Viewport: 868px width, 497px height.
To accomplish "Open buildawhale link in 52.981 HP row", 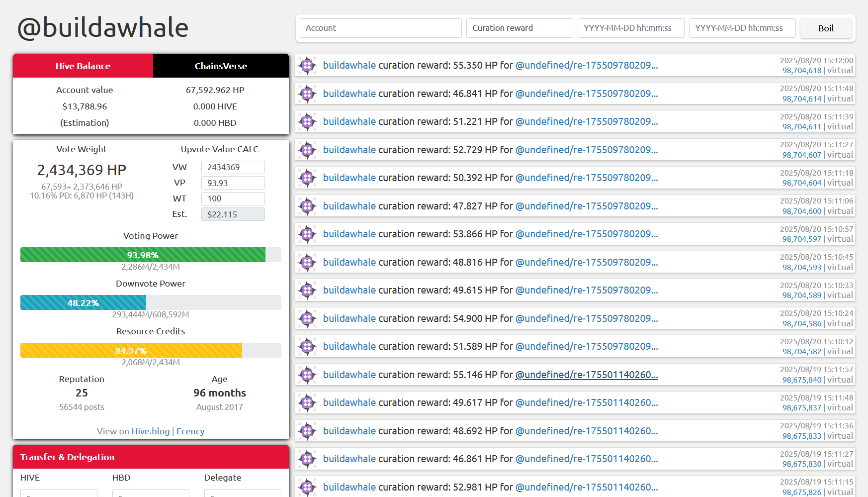I will (x=349, y=487).
